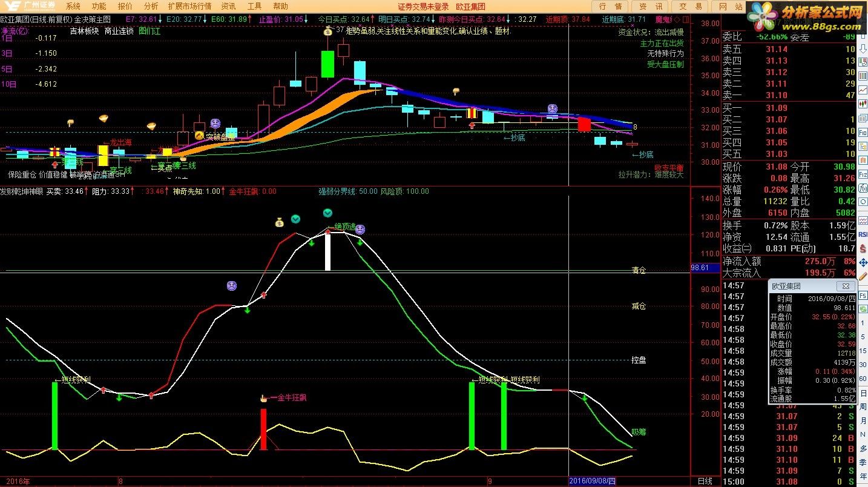This screenshot has width=868, height=487.
Task: Click the 网站 button in top bar
Action: click(x=731, y=6)
